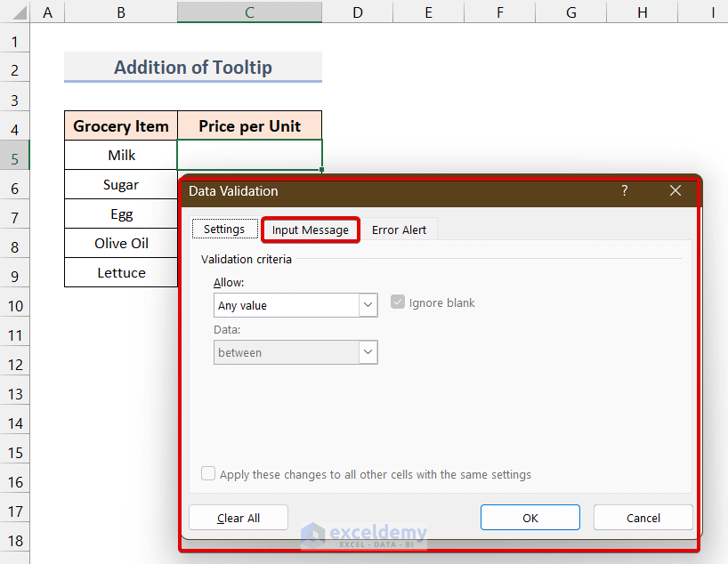Select the Lettuce cell

click(121, 272)
